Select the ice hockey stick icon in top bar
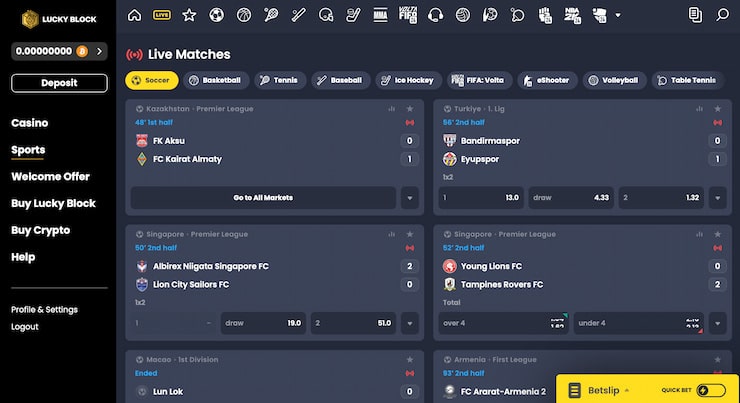Image resolution: width=740 pixels, height=403 pixels. tap(353, 15)
